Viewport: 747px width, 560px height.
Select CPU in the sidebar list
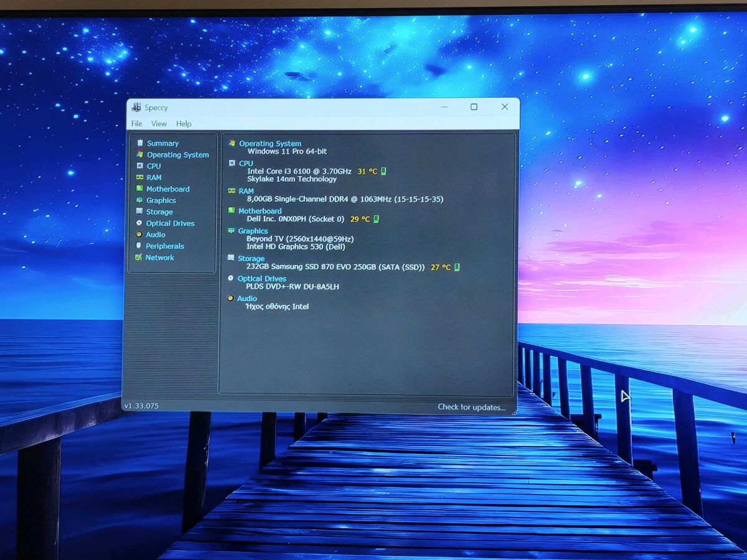(x=154, y=166)
